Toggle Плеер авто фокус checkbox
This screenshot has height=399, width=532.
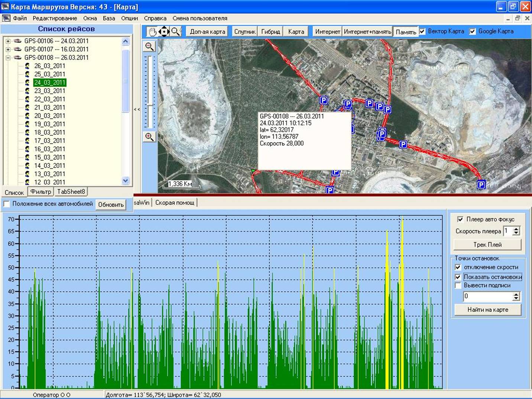[x=460, y=219]
